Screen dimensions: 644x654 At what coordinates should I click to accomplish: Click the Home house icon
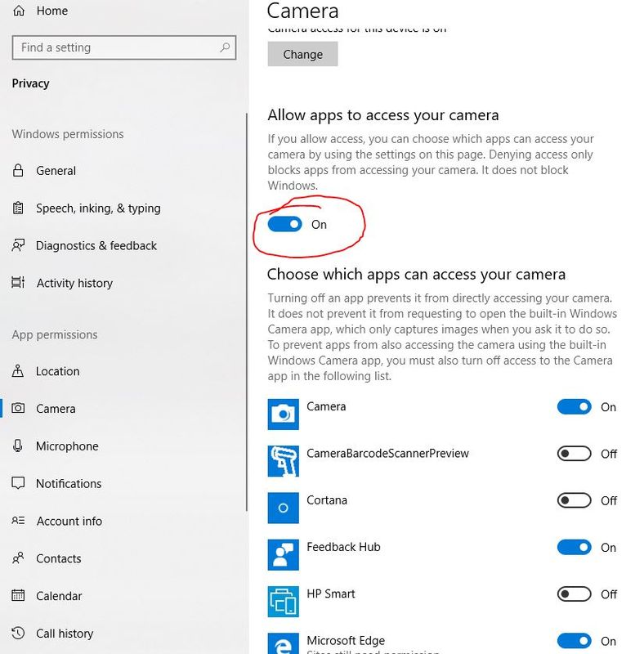pos(19,11)
